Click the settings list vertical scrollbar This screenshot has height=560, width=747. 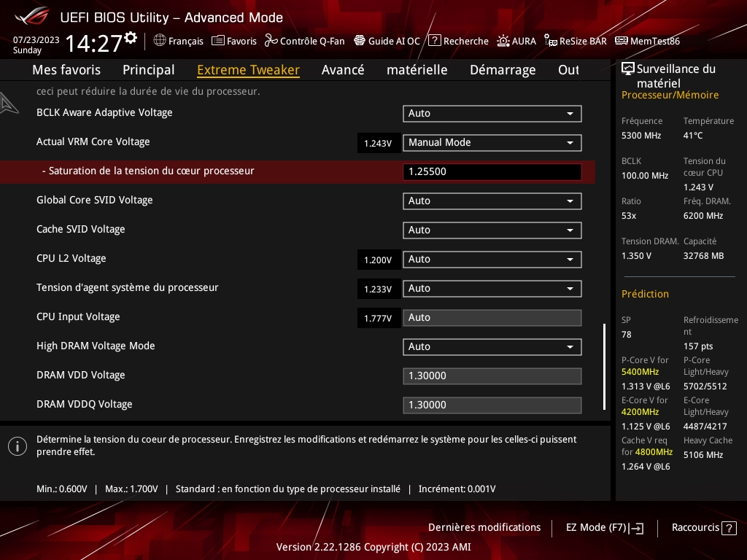pos(604,366)
